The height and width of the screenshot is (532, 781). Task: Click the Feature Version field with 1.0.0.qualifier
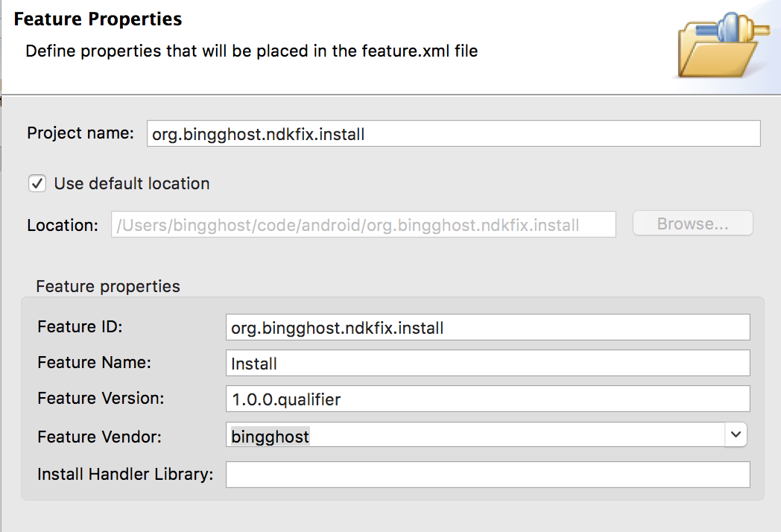click(x=487, y=399)
